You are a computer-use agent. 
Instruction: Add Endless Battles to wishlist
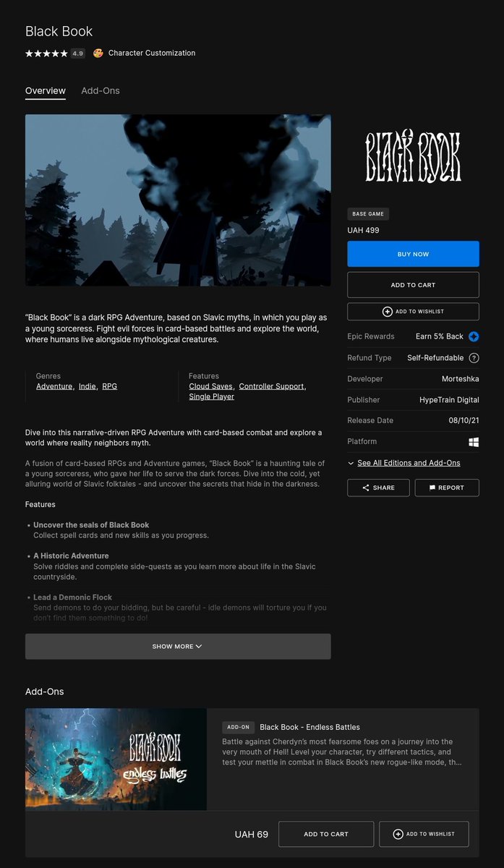pos(424,834)
